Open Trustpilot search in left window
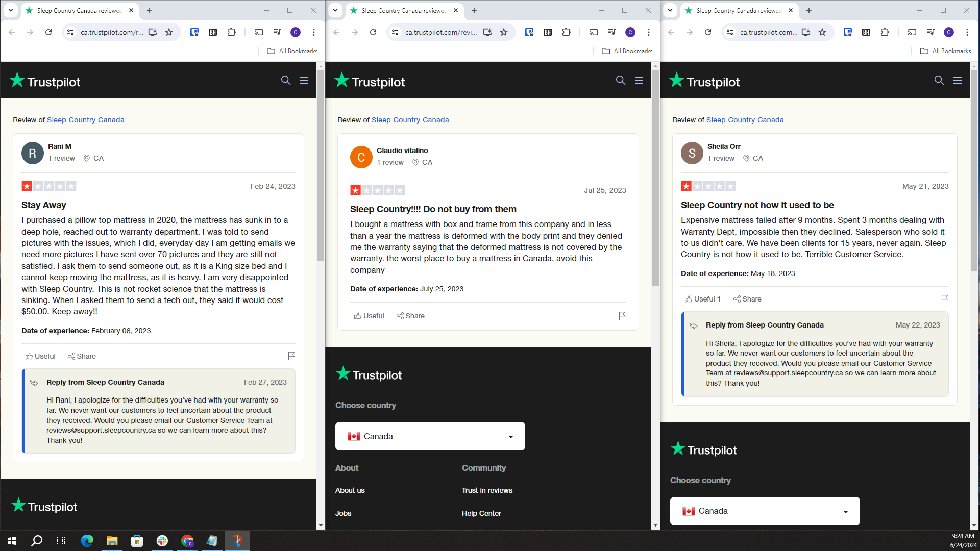Viewport: 980px width, 551px height. click(286, 80)
